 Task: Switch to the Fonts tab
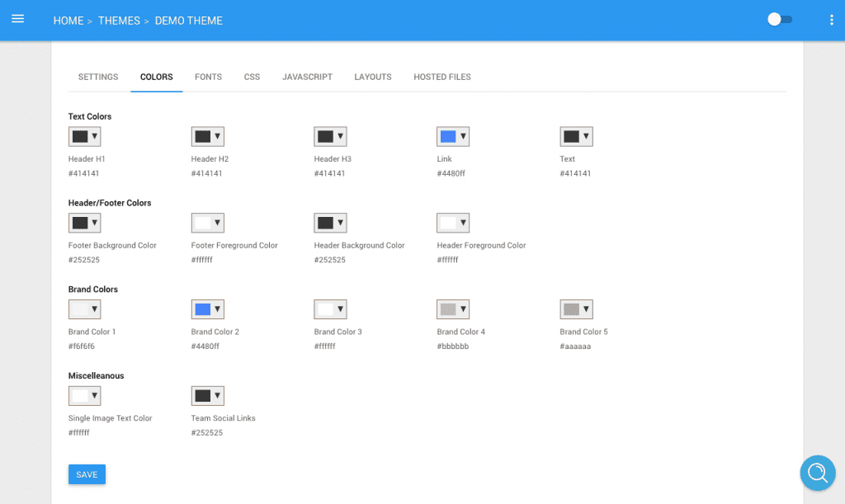(208, 77)
